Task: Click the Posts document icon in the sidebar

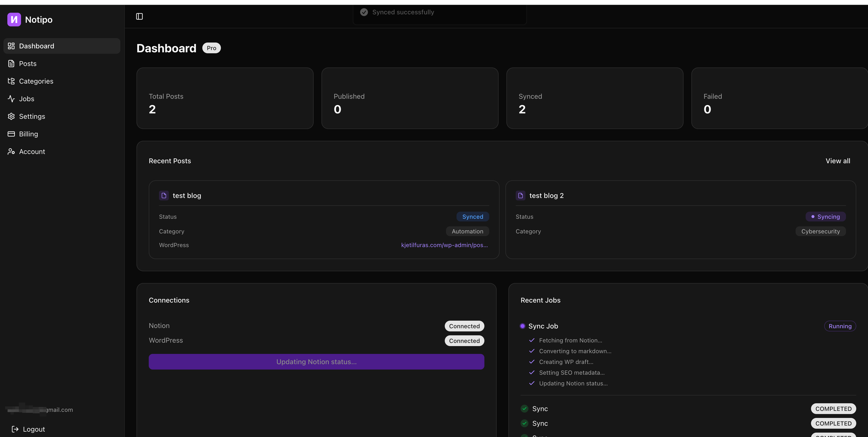Action: pos(11,63)
